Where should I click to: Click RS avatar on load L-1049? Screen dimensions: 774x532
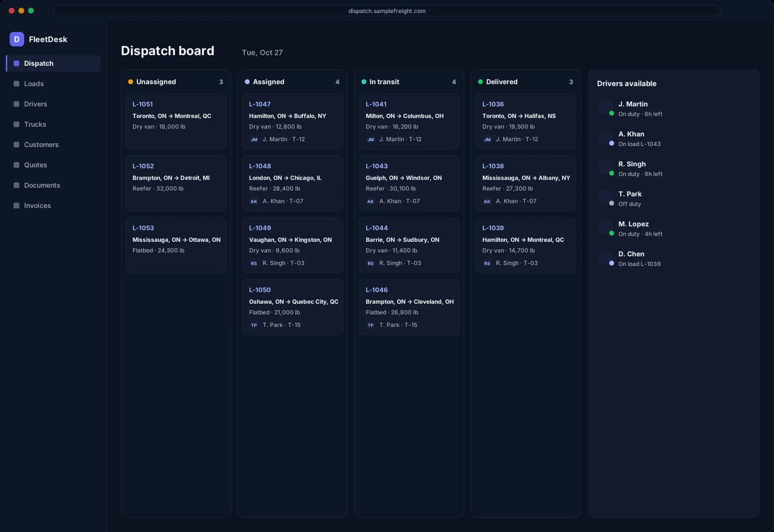[254, 263]
